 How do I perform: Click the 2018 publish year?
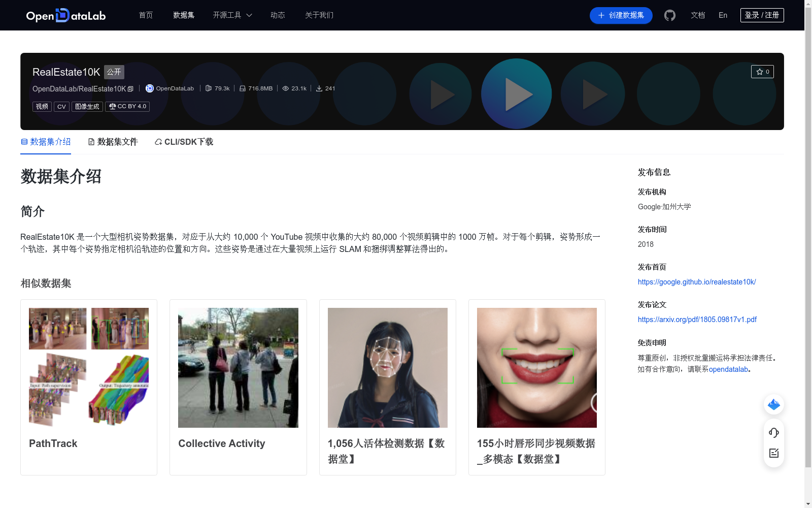click(x=646, y=244)
